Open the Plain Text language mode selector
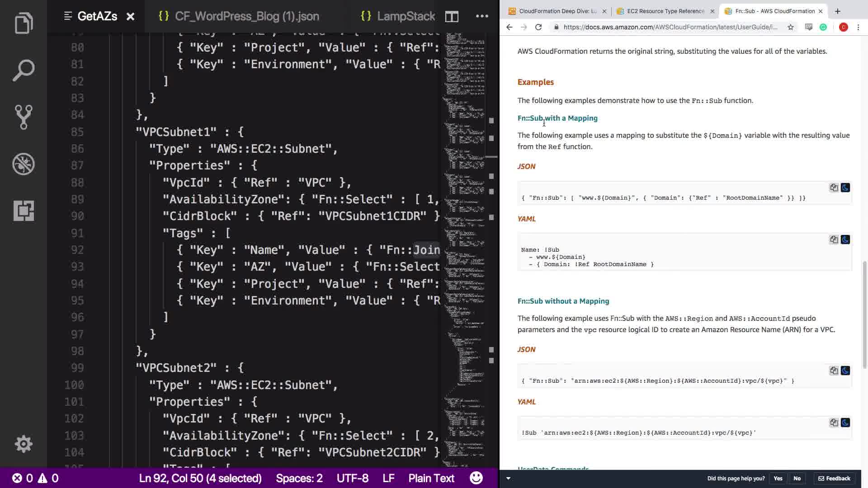This screenshot has width=868, height=488. (x=431, y=478)
